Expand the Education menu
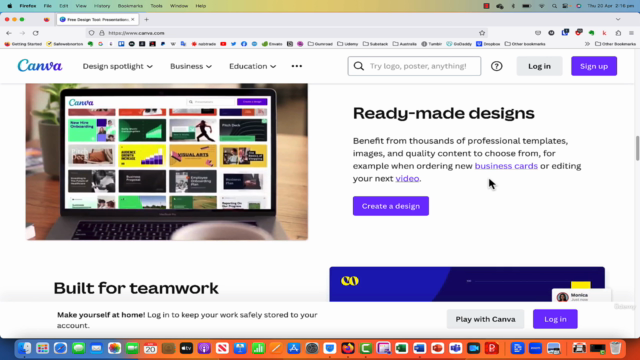640x360 pixels. (252, 66)
